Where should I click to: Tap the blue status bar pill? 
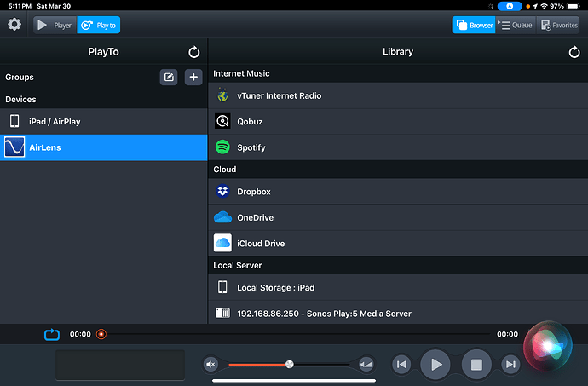[510, 6]
